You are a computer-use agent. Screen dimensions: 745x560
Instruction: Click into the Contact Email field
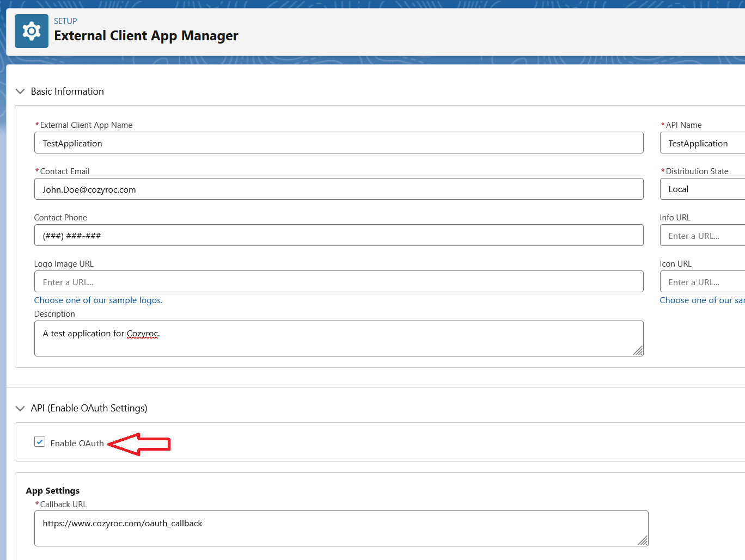(x=338, y=189)
